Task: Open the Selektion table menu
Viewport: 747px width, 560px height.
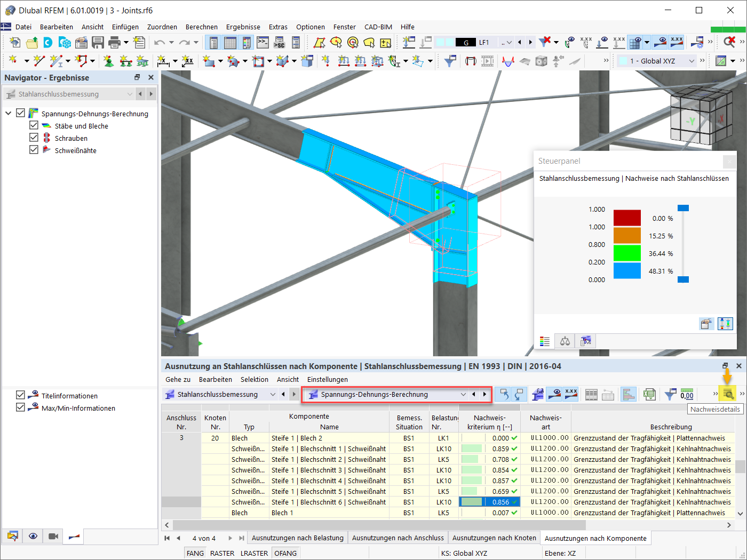Action: point(255,379)
